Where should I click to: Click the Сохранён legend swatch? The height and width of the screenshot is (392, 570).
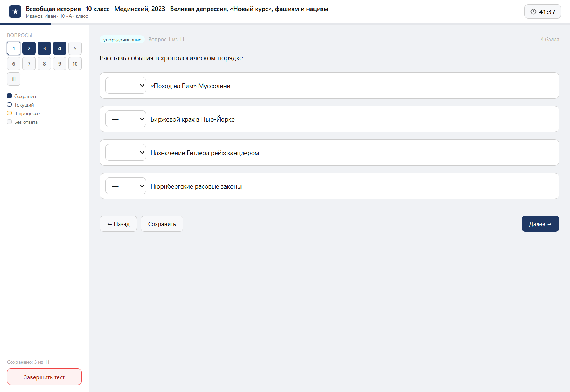(10, 96)
